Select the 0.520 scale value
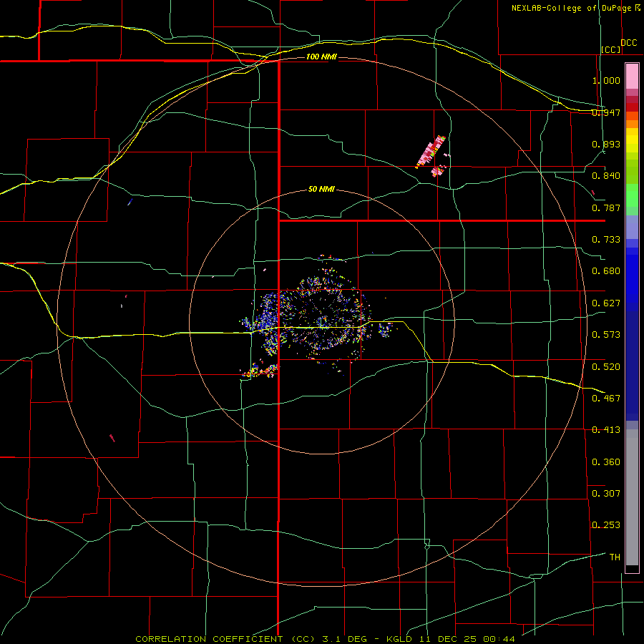Screen dimensions: 644x644 coord(606,367)
